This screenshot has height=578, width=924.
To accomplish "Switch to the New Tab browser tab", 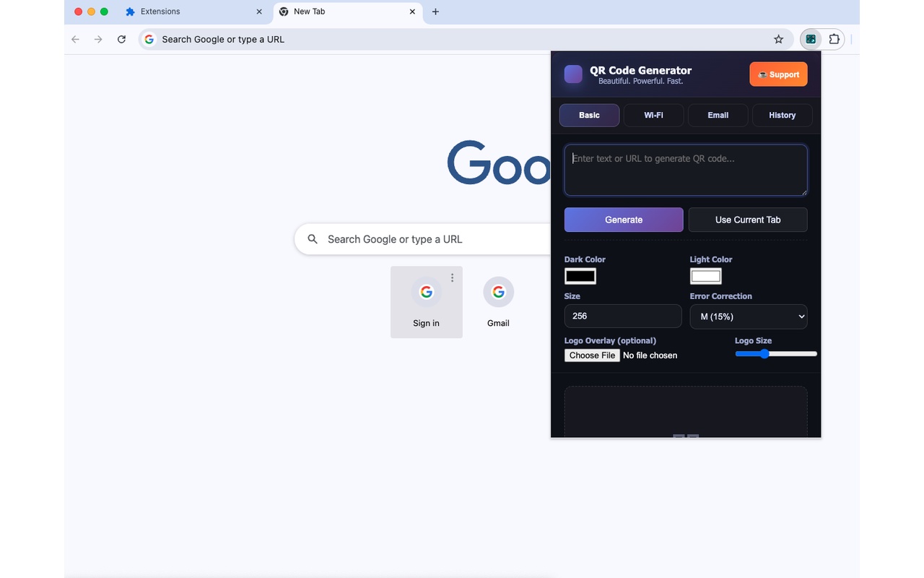I will tap(349, 12).
